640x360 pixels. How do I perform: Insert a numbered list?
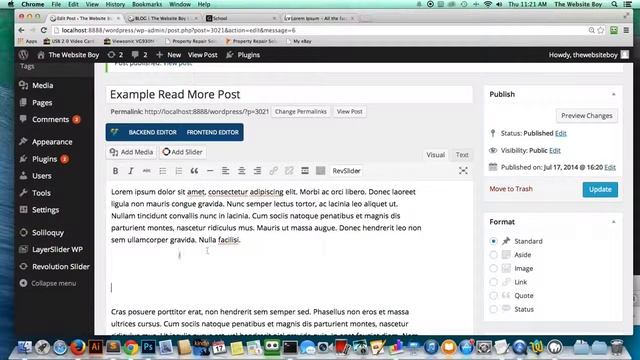(x=178, y=171)
